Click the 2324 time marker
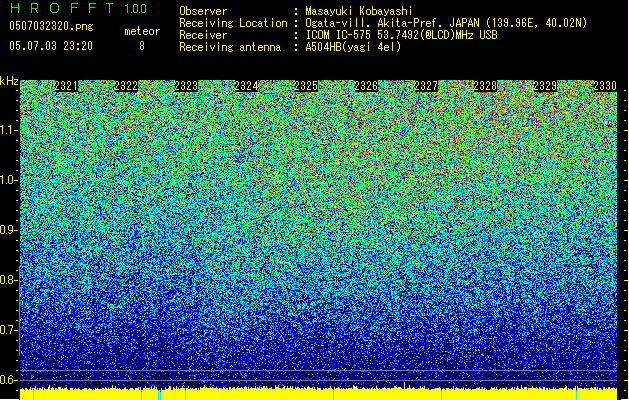629x400 pixels. pos(246,86)
